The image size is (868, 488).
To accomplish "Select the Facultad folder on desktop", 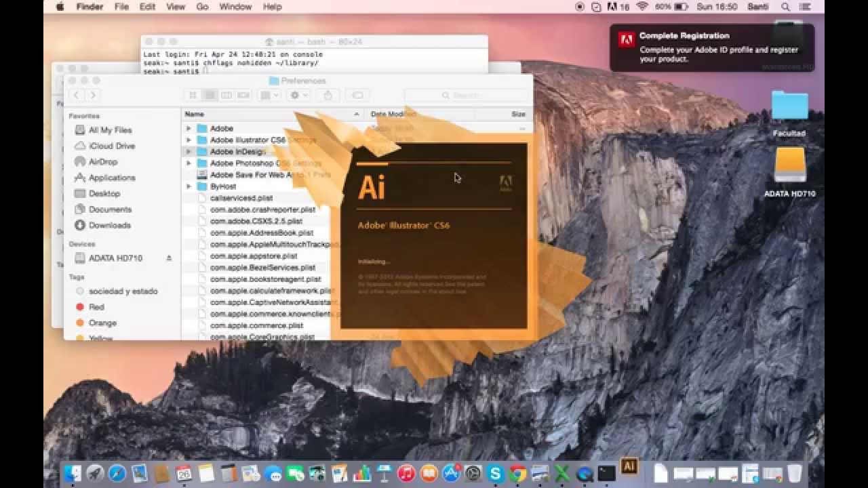I will [789, 113].
